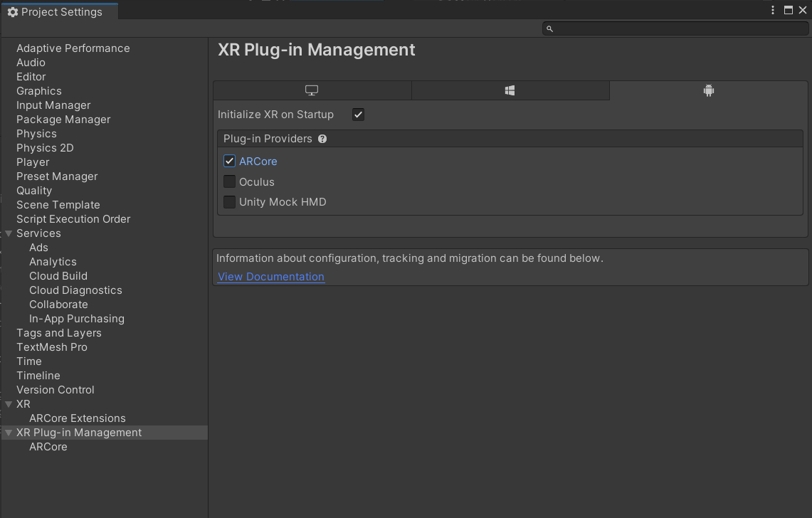Collapse the Services tree section
Screen dimensions: 812x518
(9, 233)
